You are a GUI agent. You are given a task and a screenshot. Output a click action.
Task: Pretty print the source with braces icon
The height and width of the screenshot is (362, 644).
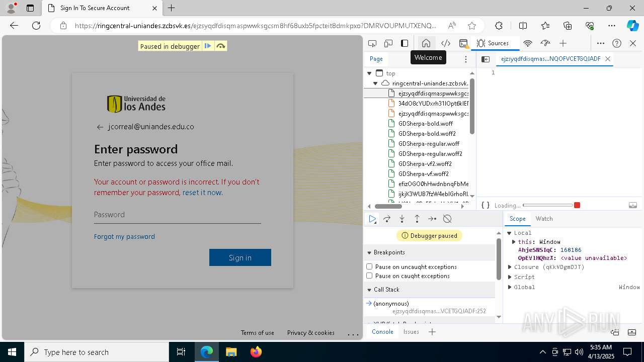pos(486,205)
